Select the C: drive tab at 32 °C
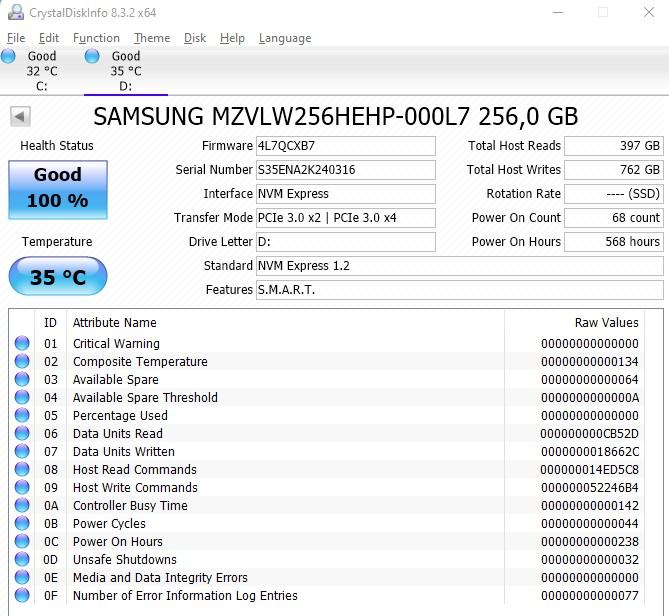Screen dimensions: 669x616 click(42, 71)
